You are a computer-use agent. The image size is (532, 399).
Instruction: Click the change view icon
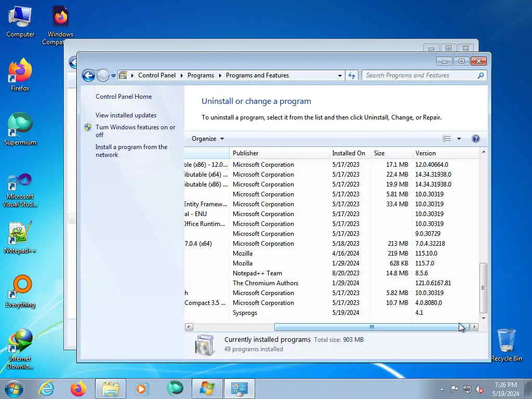coord(446,138)
